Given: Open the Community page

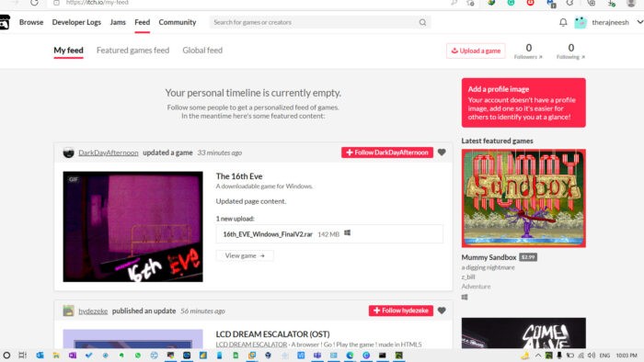Looking at the screenshot, I should pos(178,23).
